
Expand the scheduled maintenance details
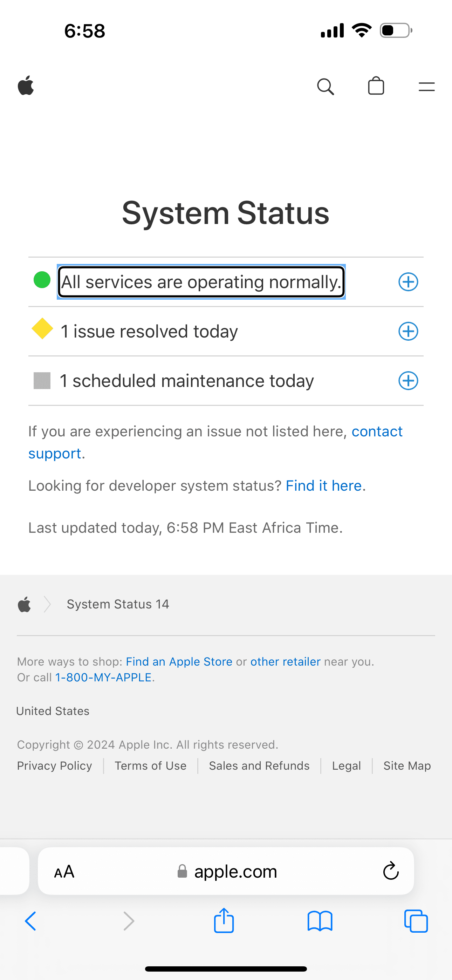pos(408,380)
